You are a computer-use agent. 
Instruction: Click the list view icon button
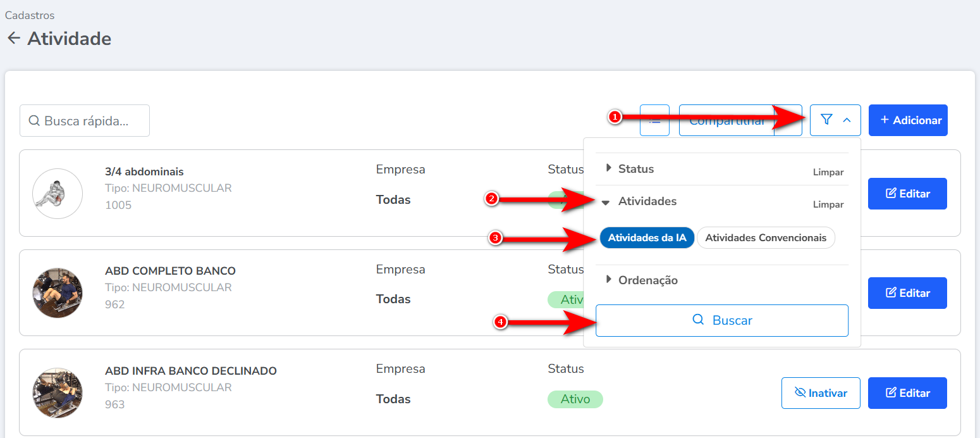[654, 120]
